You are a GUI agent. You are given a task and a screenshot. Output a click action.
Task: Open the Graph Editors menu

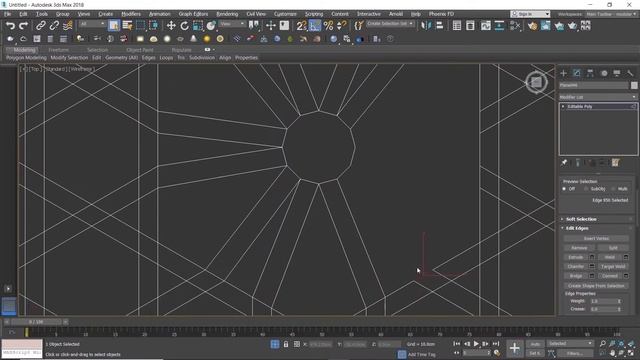pyautogui.click(x=193, y=14)
